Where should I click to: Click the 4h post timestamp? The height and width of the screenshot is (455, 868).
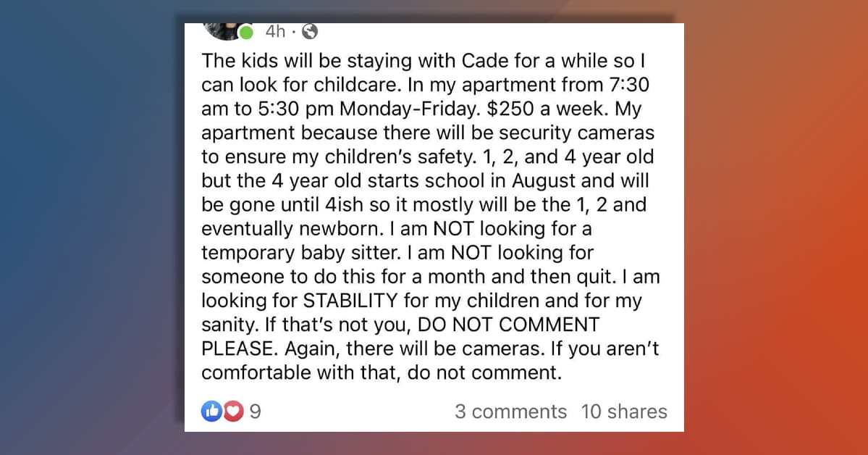[276, 31]
